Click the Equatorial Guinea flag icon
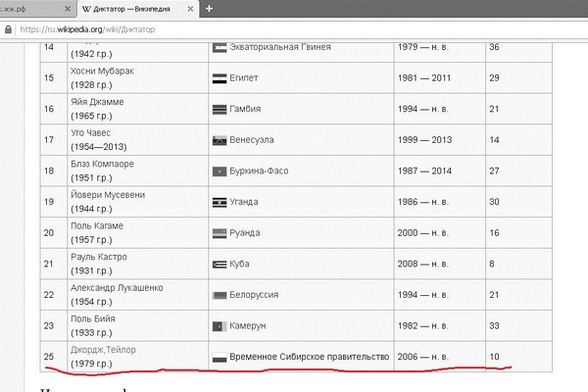The image size is (588, 392). 220,47
